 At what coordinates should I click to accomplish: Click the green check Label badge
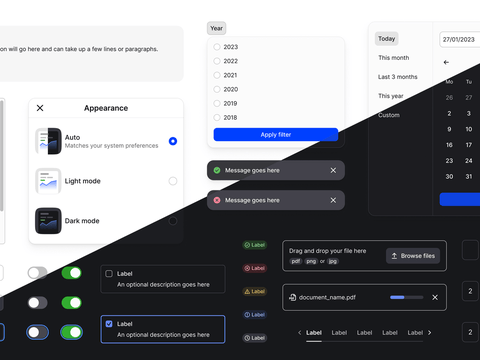[x=255, y=245]
